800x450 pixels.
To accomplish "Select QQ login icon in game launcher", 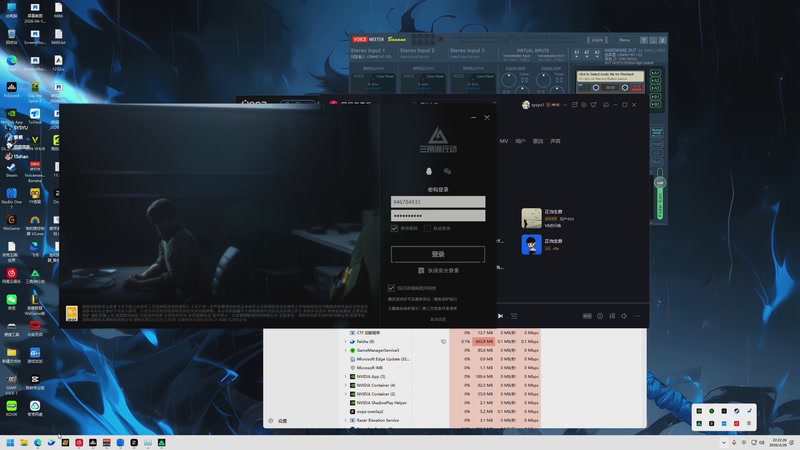I will [x=429, y=171].
